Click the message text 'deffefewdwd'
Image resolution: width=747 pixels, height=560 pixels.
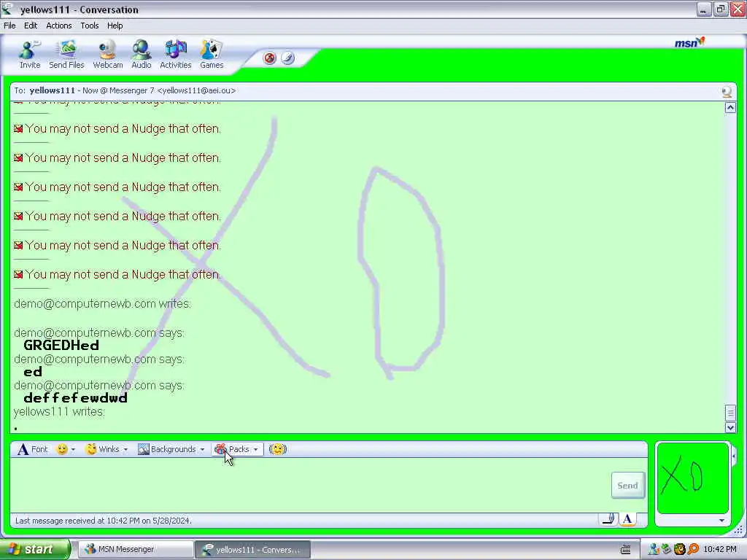[75, 397]
